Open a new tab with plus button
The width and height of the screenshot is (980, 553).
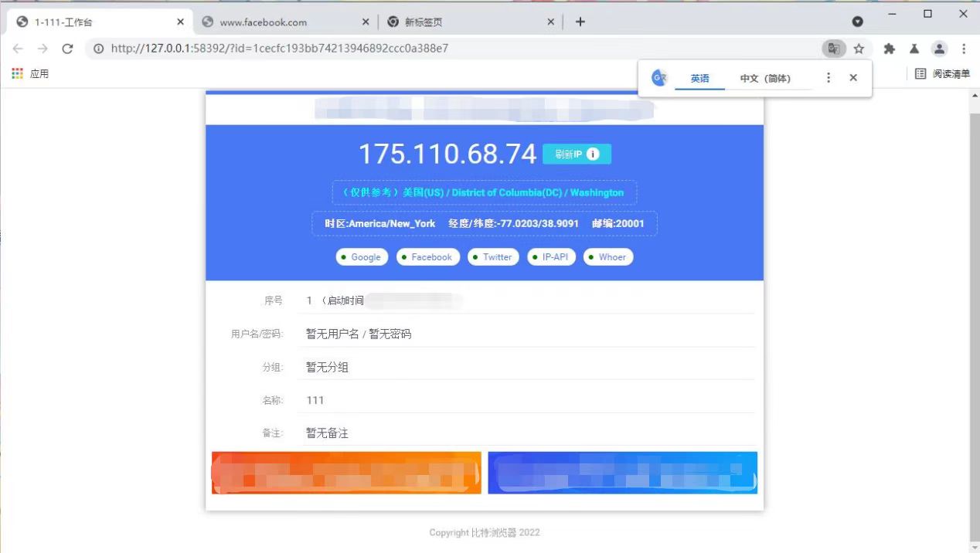click(x=580, y=22)
